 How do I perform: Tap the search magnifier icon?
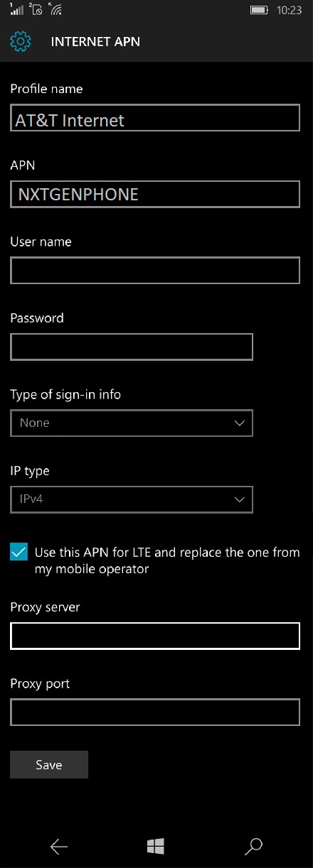[x=253, y=846]
